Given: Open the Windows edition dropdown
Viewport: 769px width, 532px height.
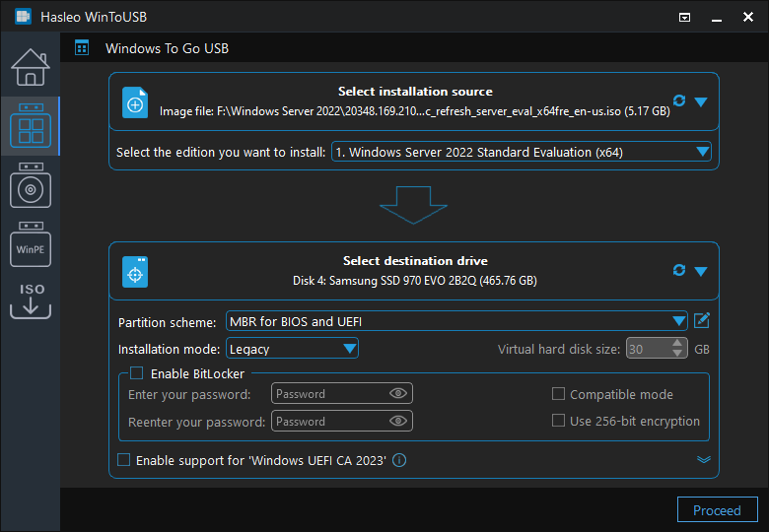Looking at the screenshot, I should coord(522,152).
